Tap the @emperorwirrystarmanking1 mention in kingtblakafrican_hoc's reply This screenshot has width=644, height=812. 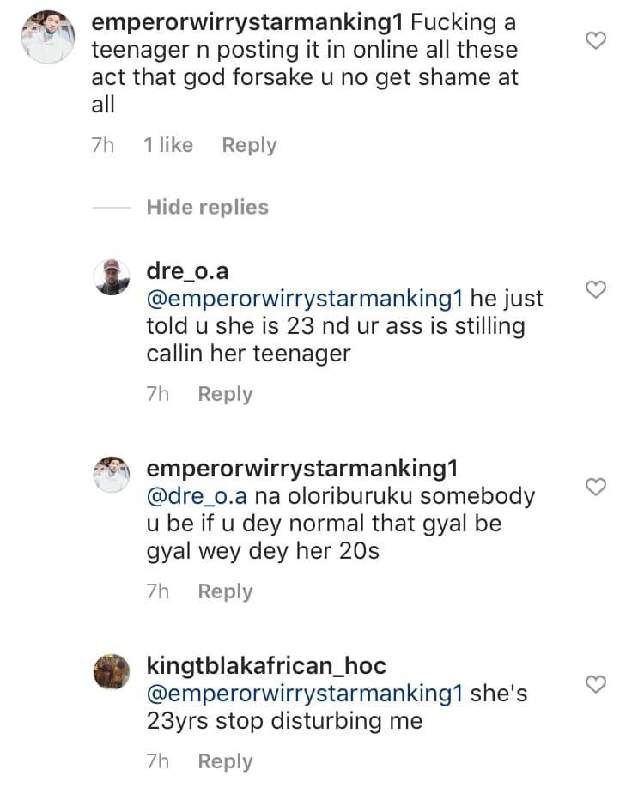point(305,693)
